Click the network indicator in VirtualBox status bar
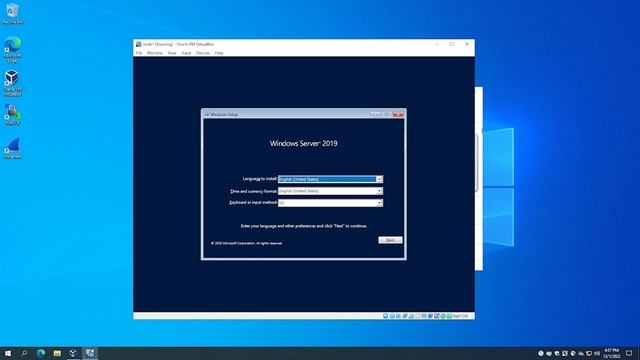640x360 pixels. coord(405,316)
